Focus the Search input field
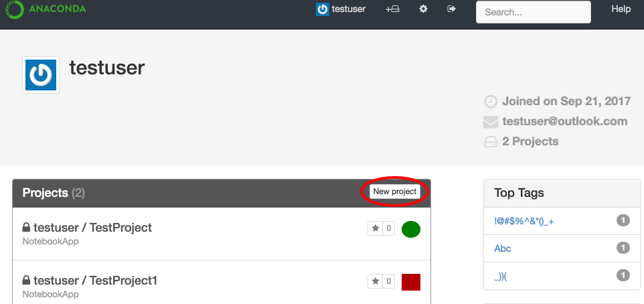644x304 pixels. [534, 12]
